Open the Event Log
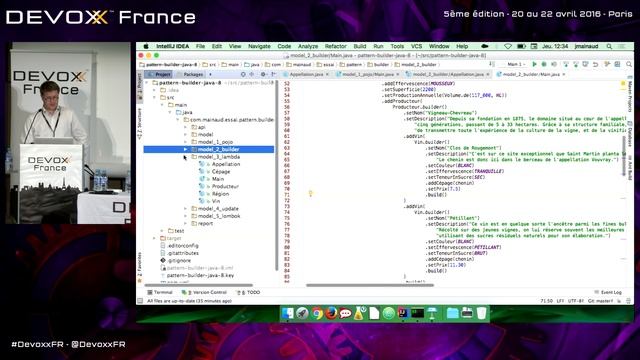Screen dimensions: 640x360 608,292
